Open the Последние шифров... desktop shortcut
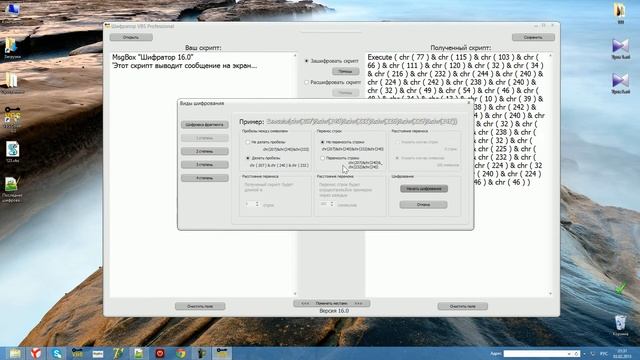This screenshot has width=640, height=360. pos(12,189)
